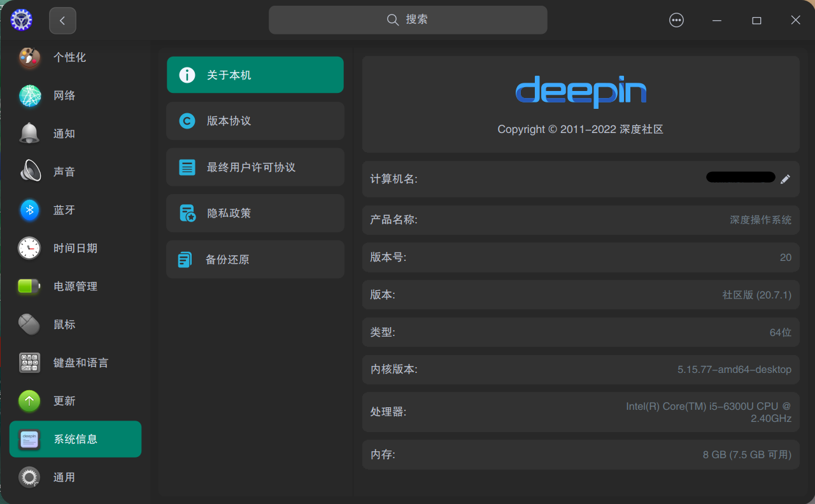Click the back arrow to return
815x504 pixels.
62,20
